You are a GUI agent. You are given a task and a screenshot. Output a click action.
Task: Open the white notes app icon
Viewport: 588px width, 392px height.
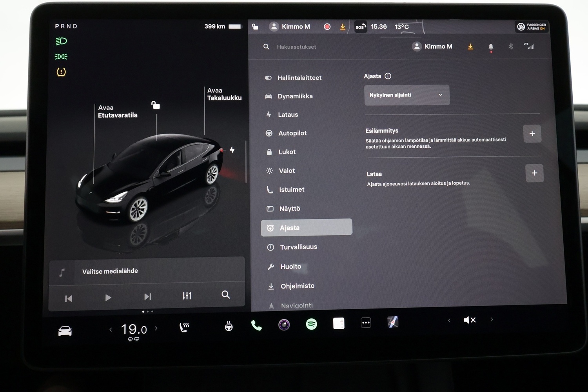339,323
